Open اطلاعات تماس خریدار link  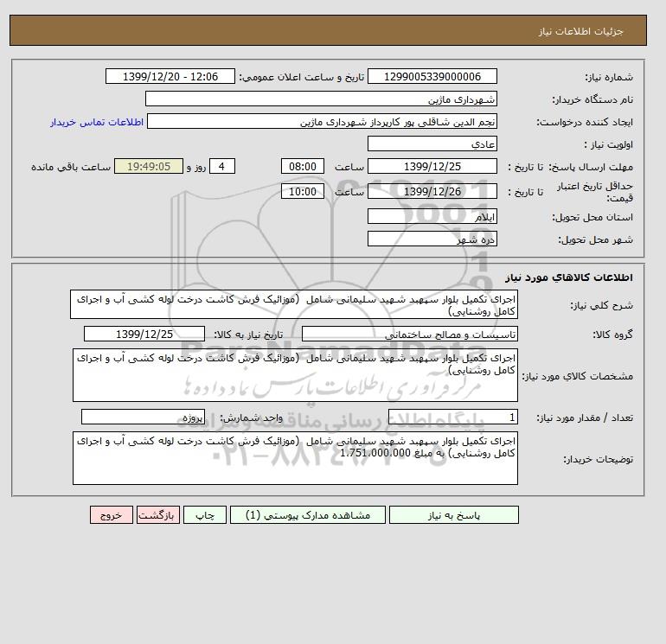(97, 122)
